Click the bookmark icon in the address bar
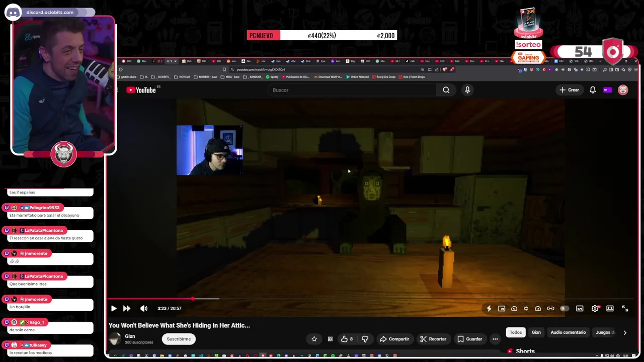Screen dimensions: 644x362 tap(224, 69)
